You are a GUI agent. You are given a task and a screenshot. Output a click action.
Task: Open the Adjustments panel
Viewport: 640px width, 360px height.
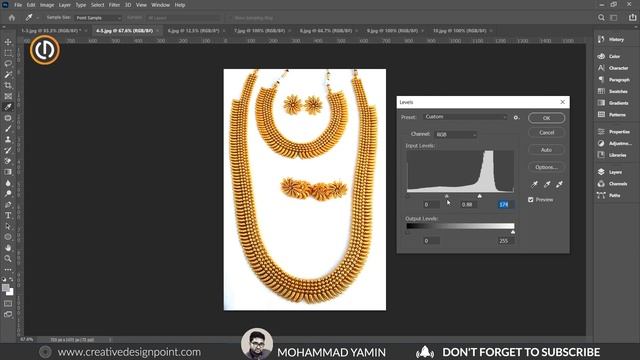614,144
